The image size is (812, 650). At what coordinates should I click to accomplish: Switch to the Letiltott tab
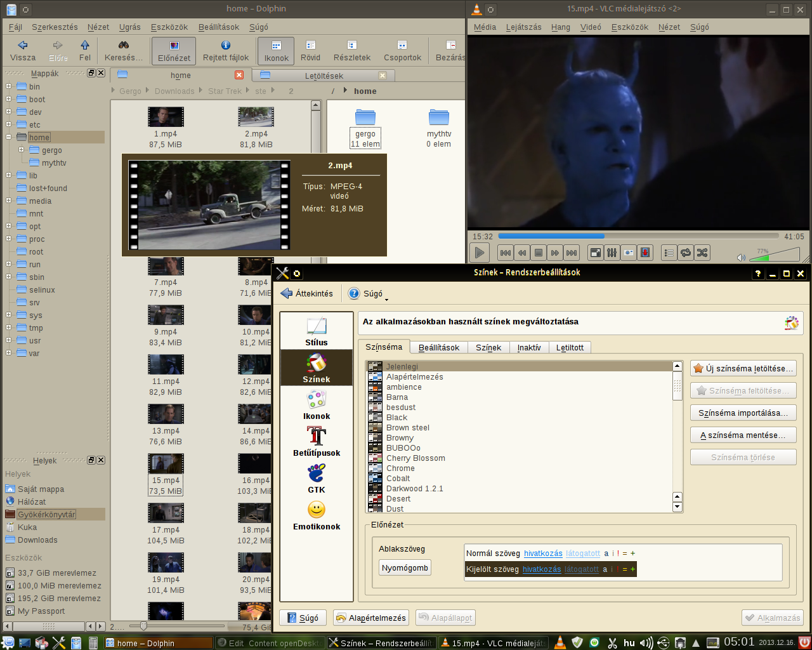pyautogui.click(x=570, y=347)
